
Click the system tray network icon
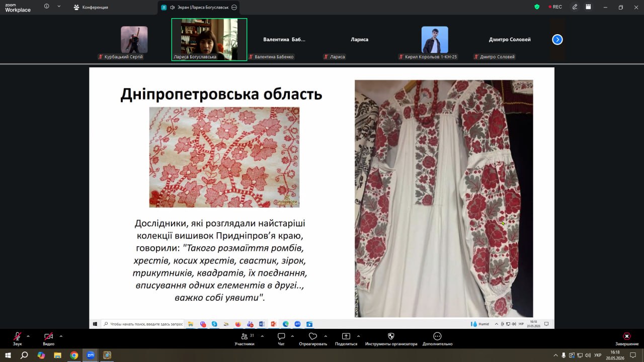(x=580, y=355)
